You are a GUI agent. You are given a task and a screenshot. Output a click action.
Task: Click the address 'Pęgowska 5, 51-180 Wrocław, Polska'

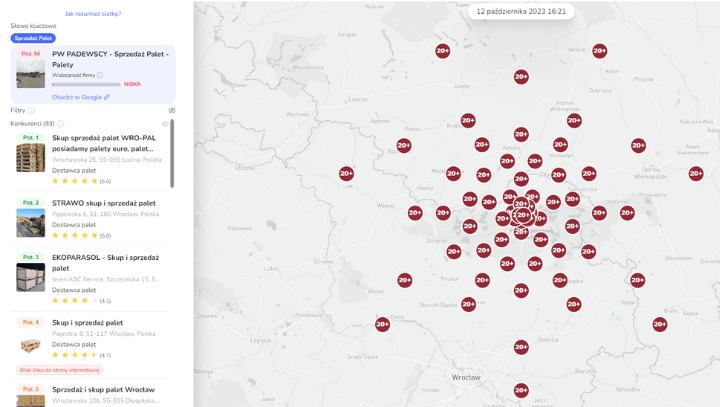click(x=105, y=214)
